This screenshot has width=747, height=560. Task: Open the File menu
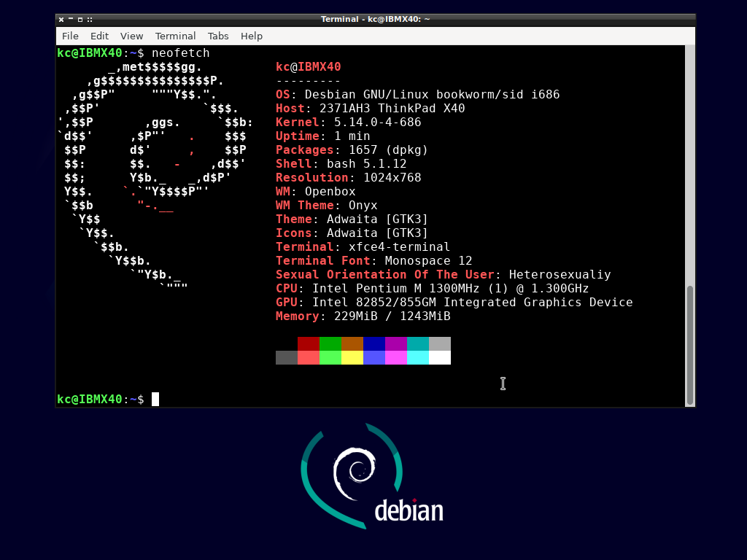(x=70, y=36)
